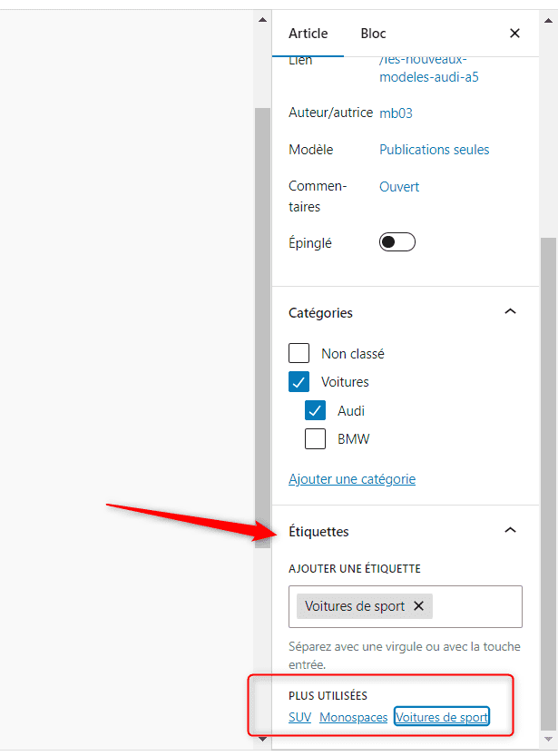This screenshot has width=558, height=756.
Task: Open the mb03 author selector
Action: (396, 113)
